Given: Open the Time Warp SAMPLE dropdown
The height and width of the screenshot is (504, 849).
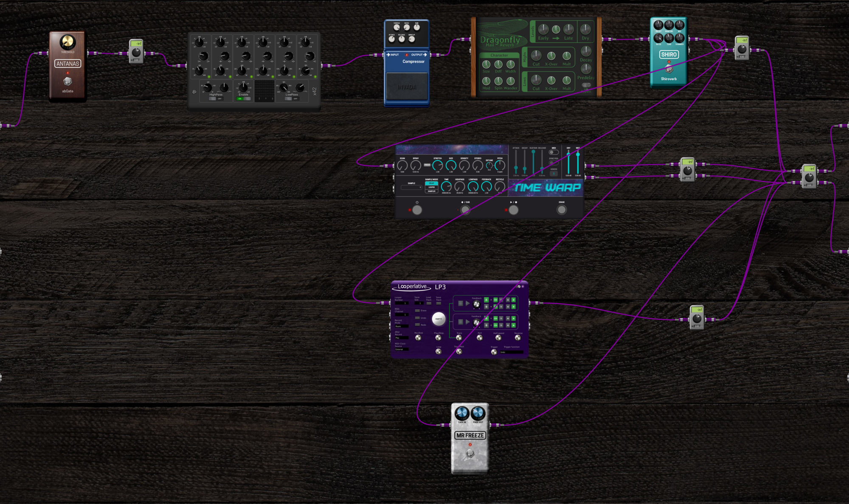Looking at the screenshot, I should [x=411, y=187].
